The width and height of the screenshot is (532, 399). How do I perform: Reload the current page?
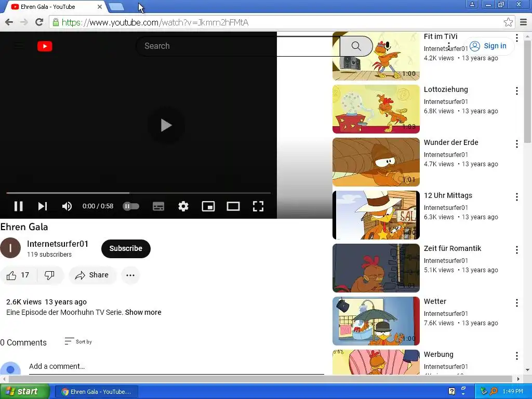[x=39, y=22]
